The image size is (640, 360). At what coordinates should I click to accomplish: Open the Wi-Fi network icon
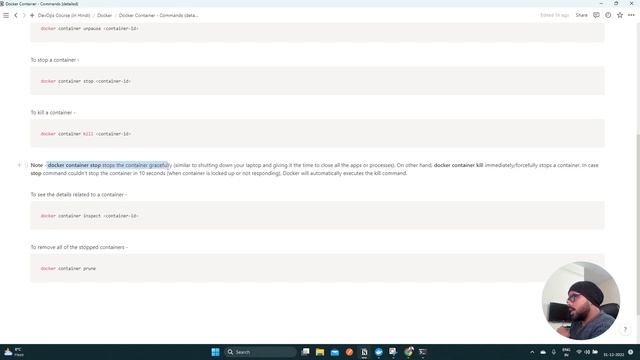(x=579, y=352)
